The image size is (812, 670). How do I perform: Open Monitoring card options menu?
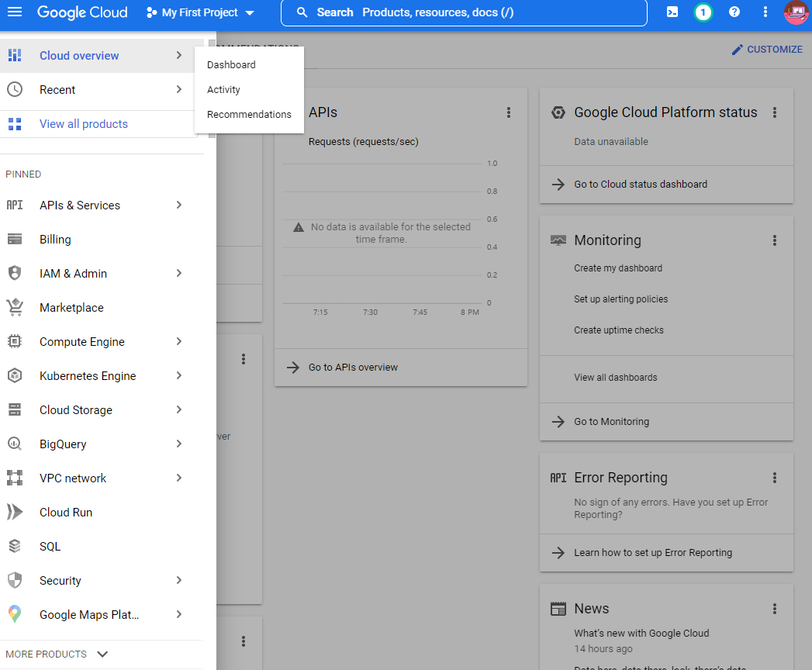point(775,240)
